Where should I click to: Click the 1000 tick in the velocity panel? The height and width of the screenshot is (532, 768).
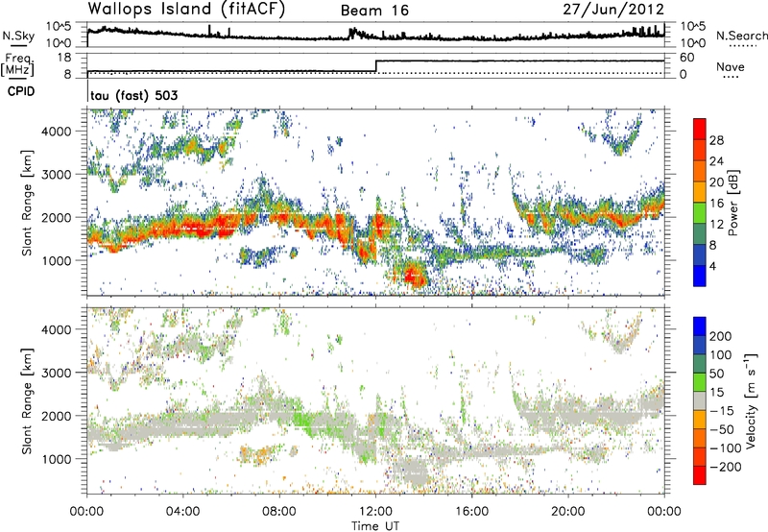pyautogui.click(x=56, y=458)
